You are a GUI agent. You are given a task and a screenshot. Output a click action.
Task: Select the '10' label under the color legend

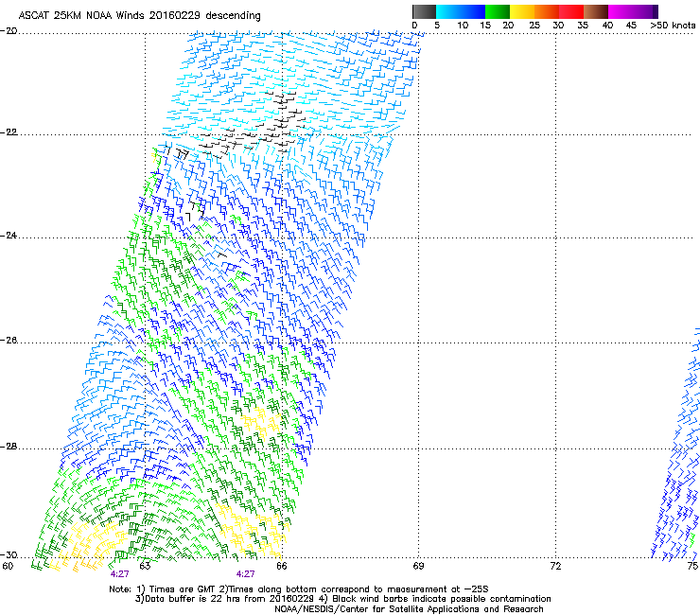(x=463, y=26)
